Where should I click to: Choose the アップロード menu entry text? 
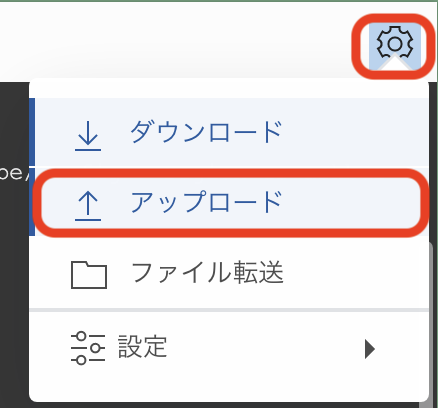click(x=206, y=202)
